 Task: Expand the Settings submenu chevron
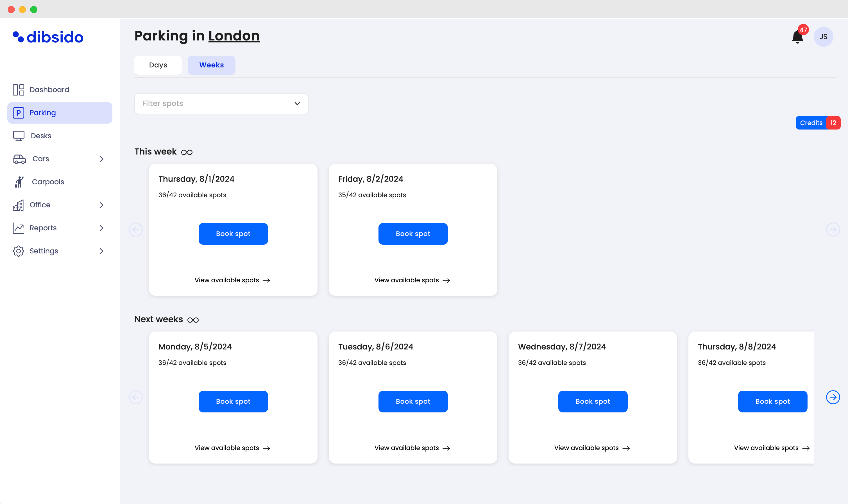click(x=101, y=251)
